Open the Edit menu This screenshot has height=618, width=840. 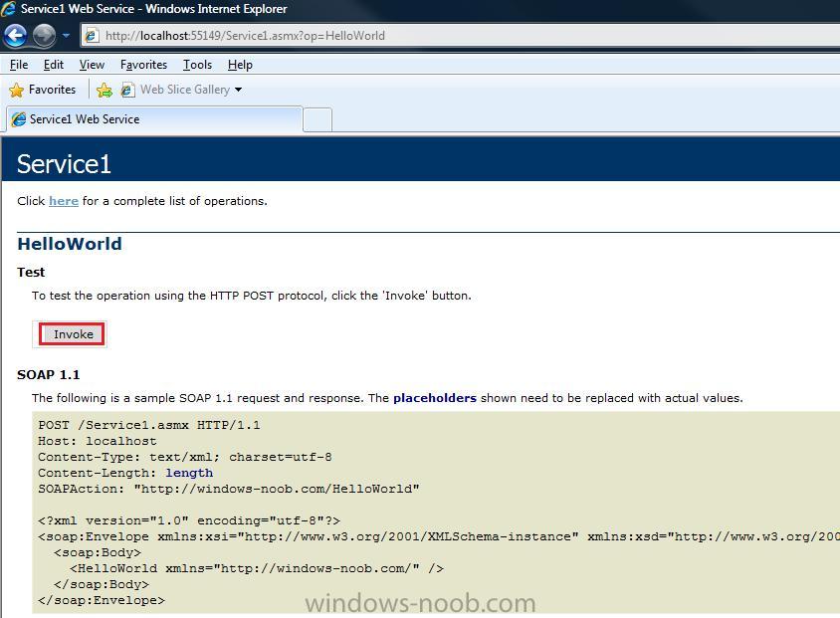[54, 65]
